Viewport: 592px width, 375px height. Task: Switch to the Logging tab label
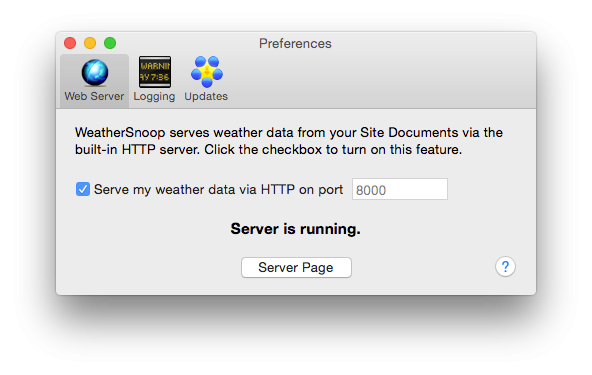click(154, 97)
